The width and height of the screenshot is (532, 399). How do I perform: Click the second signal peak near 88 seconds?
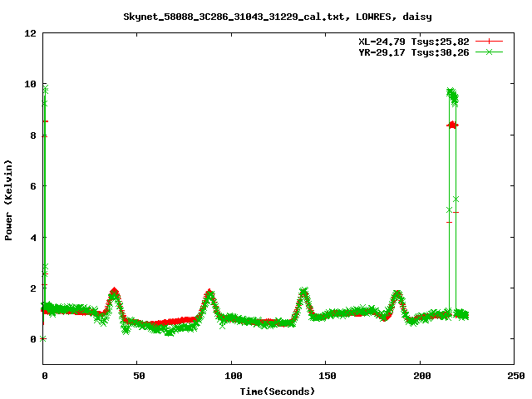click(209, 293)
